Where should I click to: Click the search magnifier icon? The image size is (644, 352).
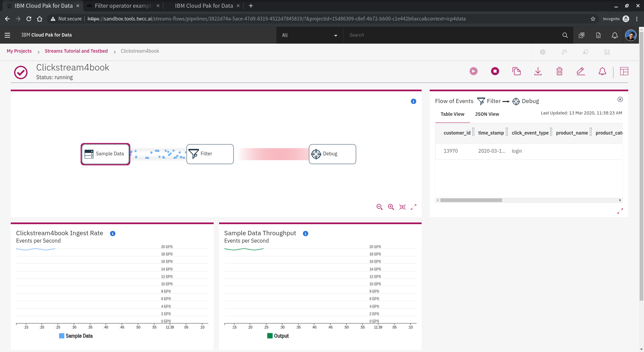click(565, 35)
